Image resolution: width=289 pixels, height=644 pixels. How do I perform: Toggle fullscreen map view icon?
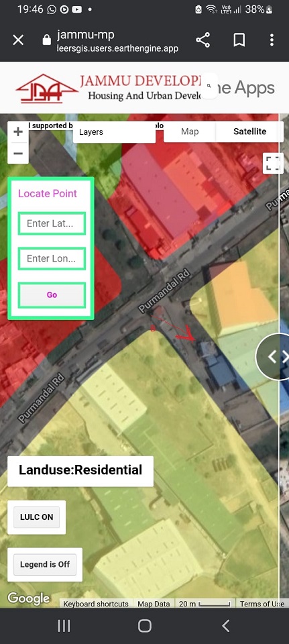[273, 162]
